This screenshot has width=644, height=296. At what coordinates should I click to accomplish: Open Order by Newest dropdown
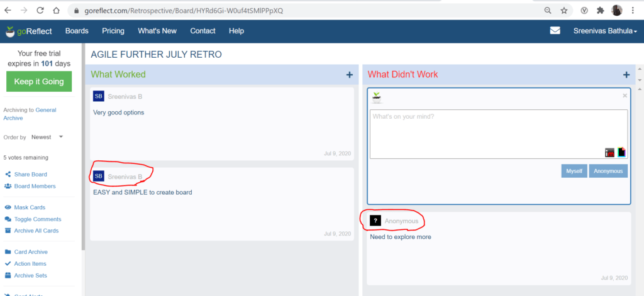click(47, 137)
